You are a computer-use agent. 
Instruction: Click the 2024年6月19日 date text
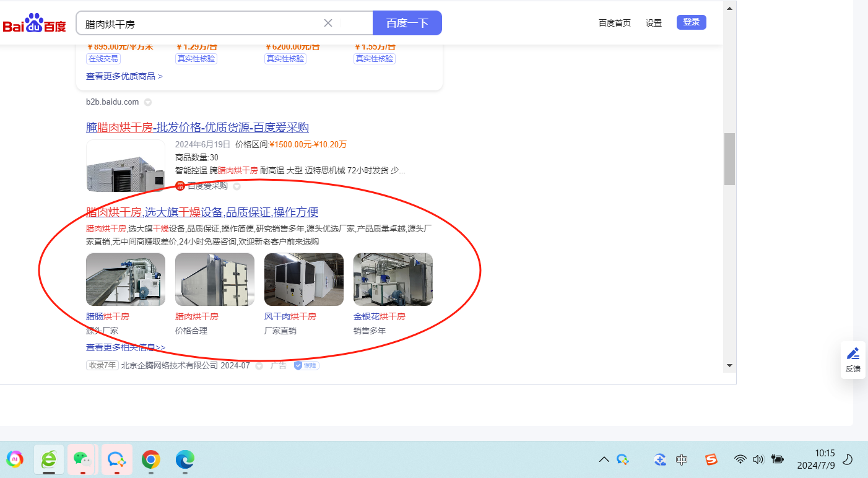click(x=202, y=144)
